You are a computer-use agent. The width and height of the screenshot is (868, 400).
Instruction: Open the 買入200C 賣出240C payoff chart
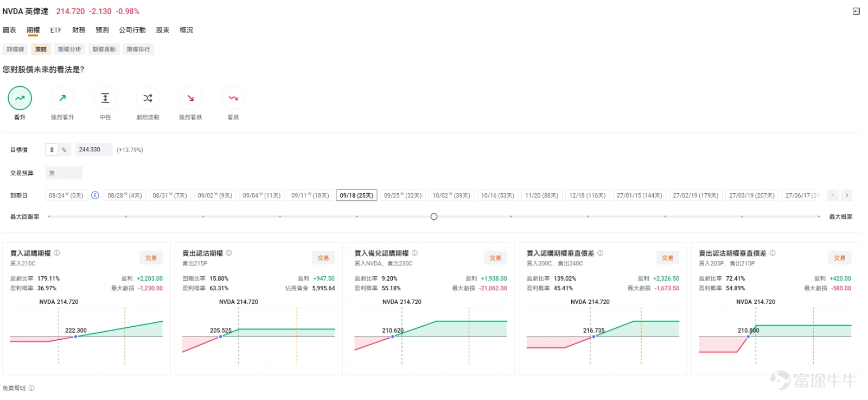pyautogui.click(x=603, y=336)
